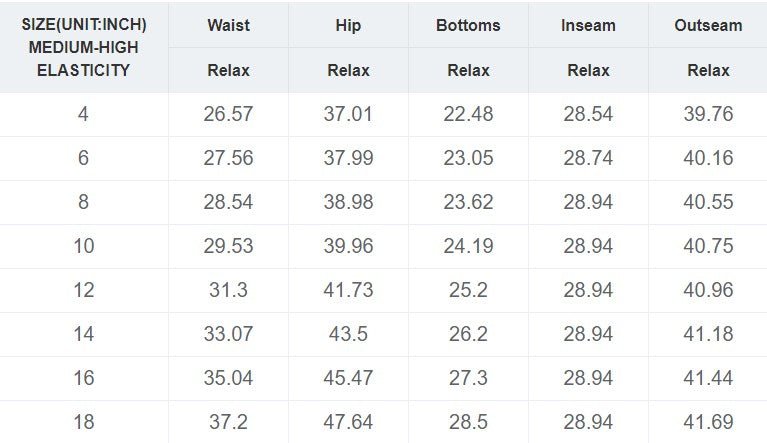Click the Outseam column header
This screenshot has height=443, width=767.
(708, 25)
